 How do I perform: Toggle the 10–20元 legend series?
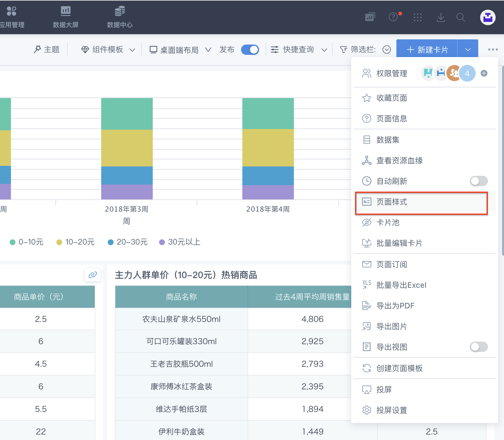75,242
